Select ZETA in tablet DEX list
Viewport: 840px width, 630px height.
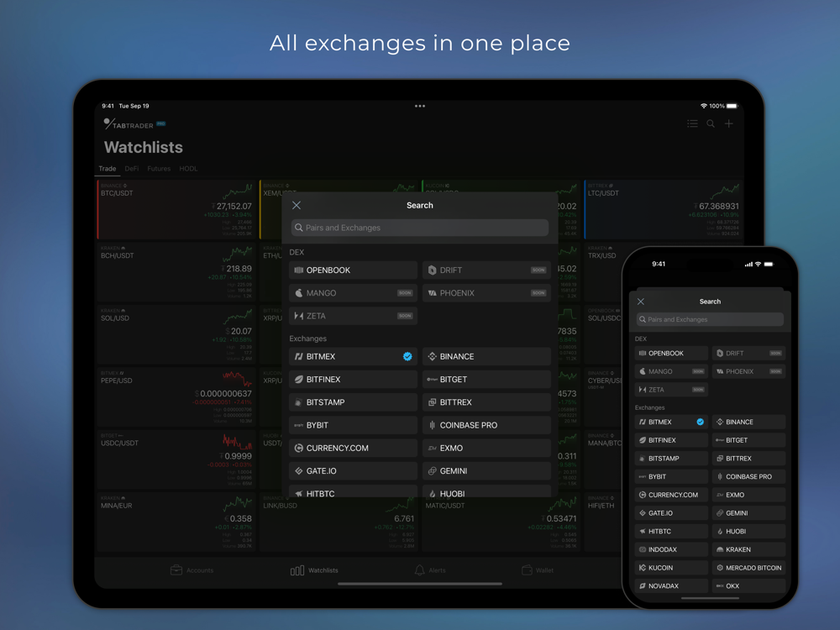[353, 316]
